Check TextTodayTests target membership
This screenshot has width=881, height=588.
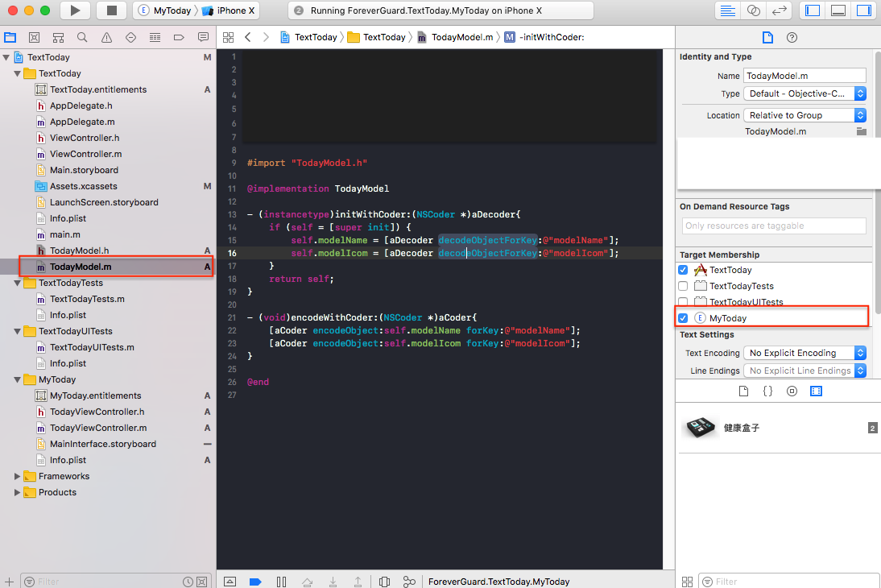[x=683, y=286]
